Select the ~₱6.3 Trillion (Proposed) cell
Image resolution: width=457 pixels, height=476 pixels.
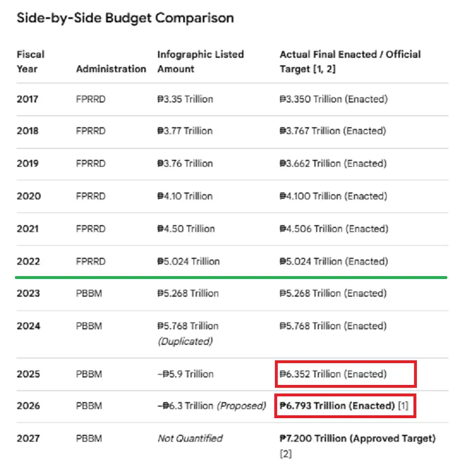pyautogui.click(x=211, y=406)
